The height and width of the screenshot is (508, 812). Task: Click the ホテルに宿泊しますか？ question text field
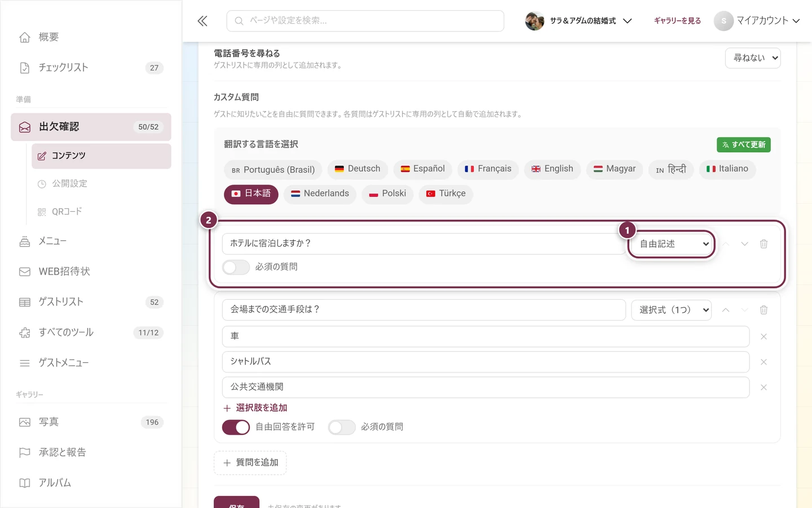[x=423, y=244]
